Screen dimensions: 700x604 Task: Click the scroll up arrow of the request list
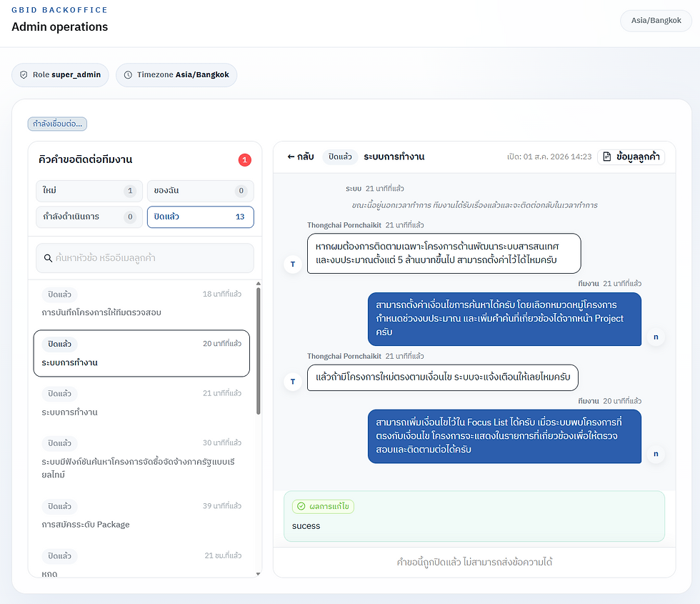[x=258, y=284]
